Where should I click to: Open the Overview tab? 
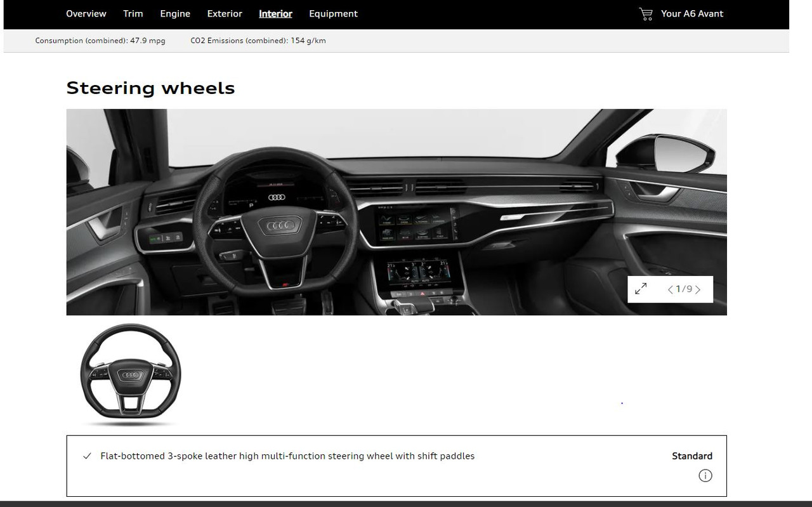pos(86,13)
